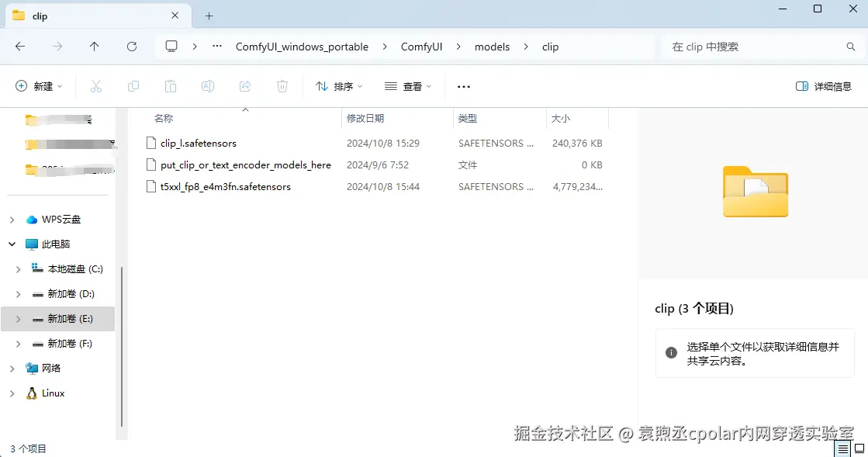Open a new Explorer tab
868x457 pixels.
point(209,16)
